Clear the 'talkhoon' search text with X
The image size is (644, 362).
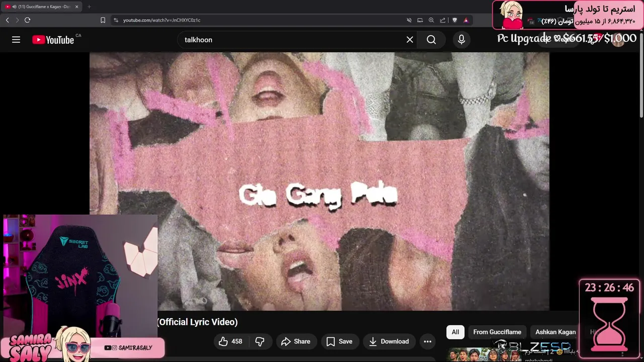pyautogui.click(x=410, y=40)
